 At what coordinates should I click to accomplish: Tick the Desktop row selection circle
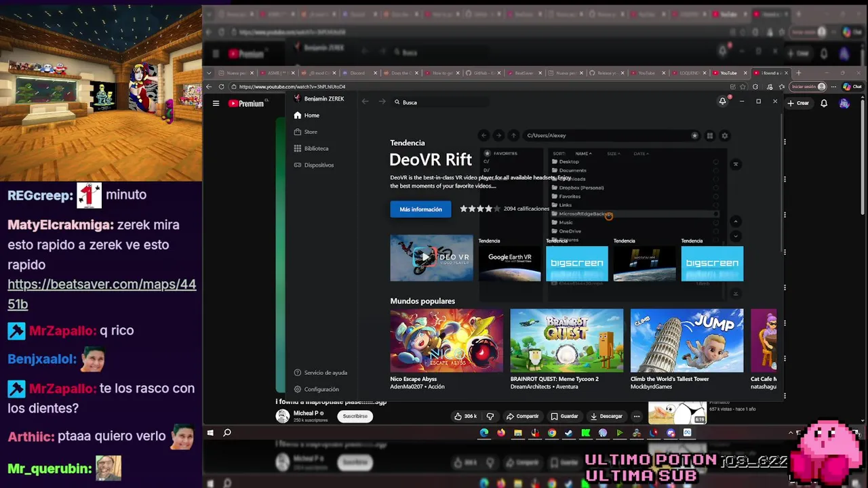(715, 162)
